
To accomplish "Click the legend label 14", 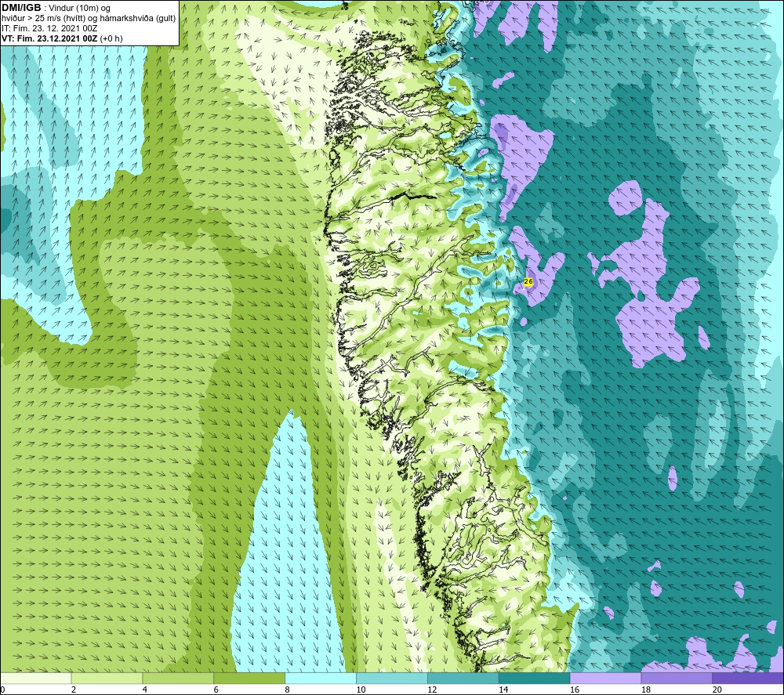I will tap(503, 690).
